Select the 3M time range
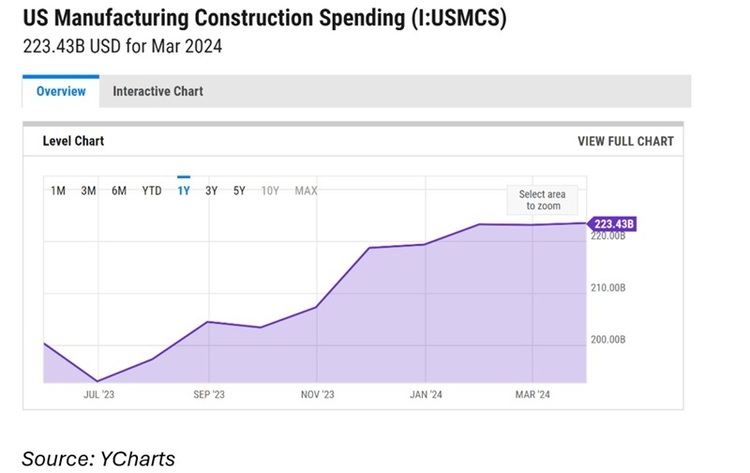The height and width of the screenshot is (473, 750). [x=88, y=191]
